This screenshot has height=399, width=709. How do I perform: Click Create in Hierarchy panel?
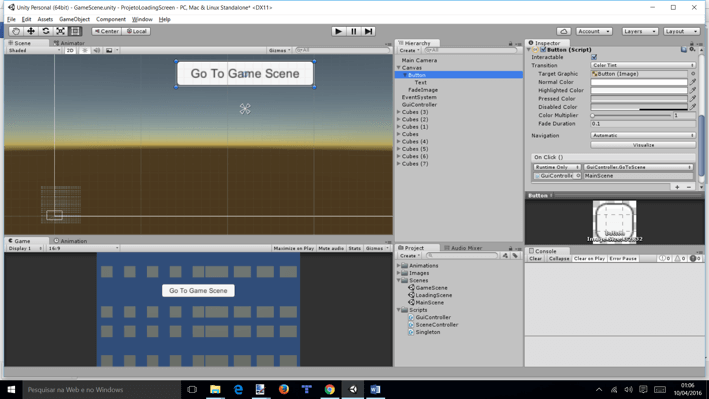point(409,50)
